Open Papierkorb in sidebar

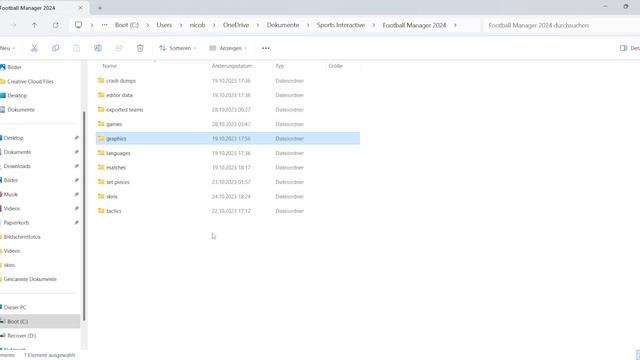(16, 222)
